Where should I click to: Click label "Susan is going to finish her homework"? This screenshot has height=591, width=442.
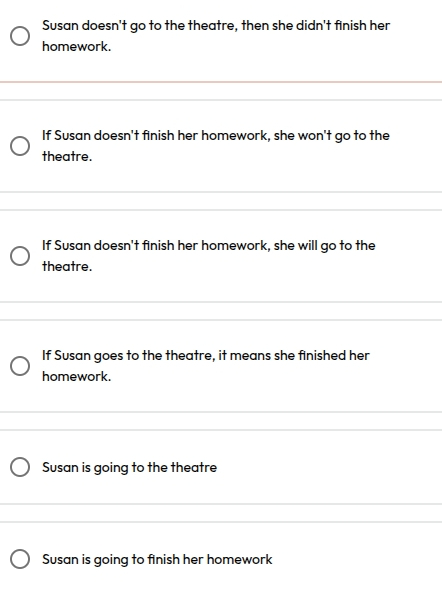click(x=157, y=559)
